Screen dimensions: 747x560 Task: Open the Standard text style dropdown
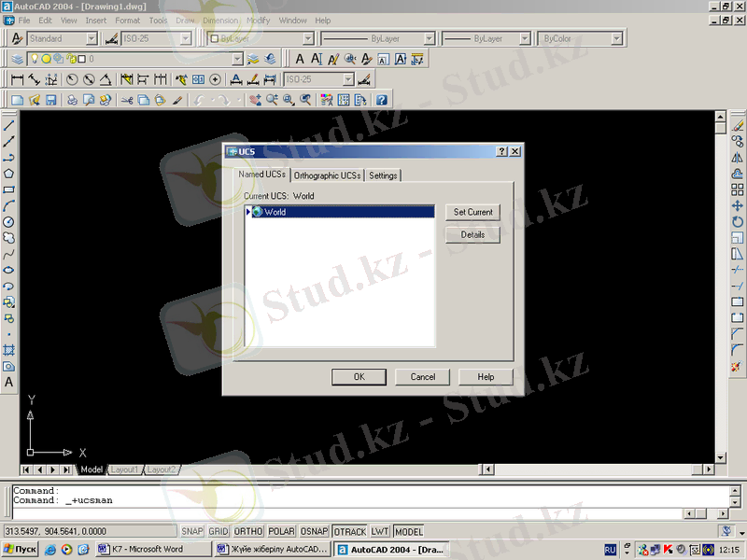[92, 38]
